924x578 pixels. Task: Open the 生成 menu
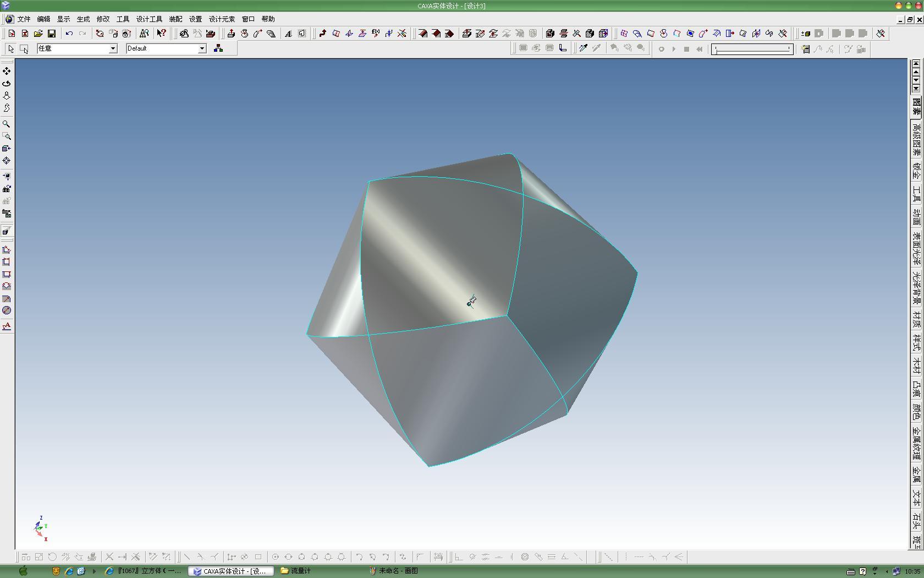coord(83,19)
